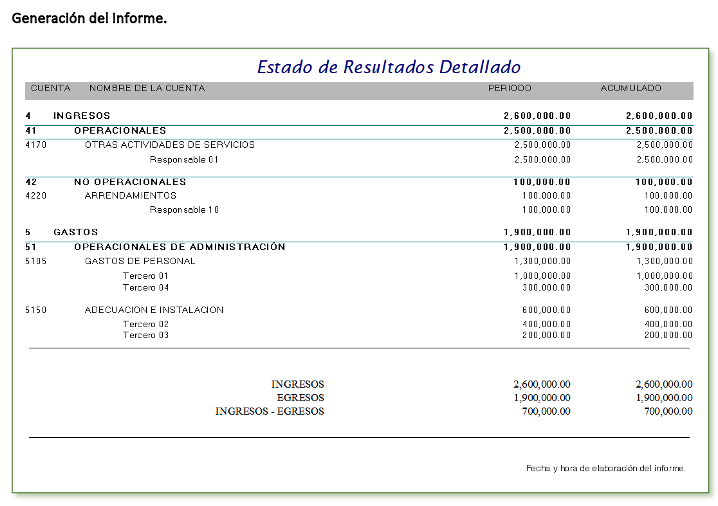
Task: Select 'OPERACIONALES DE ADMINISTRACIÓN' account name
Action: point(180,247)
